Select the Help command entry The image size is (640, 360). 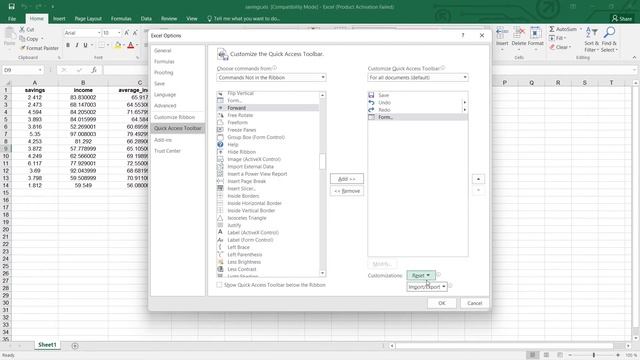click(x=268, y=144)
